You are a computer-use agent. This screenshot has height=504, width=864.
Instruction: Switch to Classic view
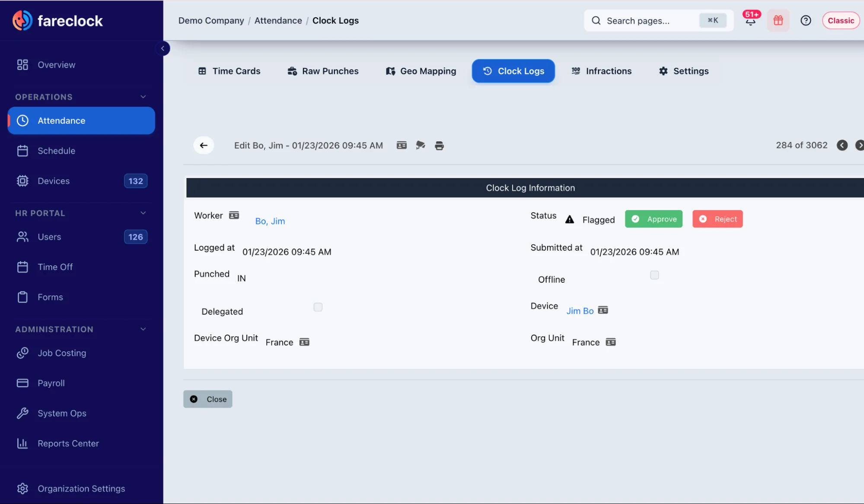click(x=841, y=20)
